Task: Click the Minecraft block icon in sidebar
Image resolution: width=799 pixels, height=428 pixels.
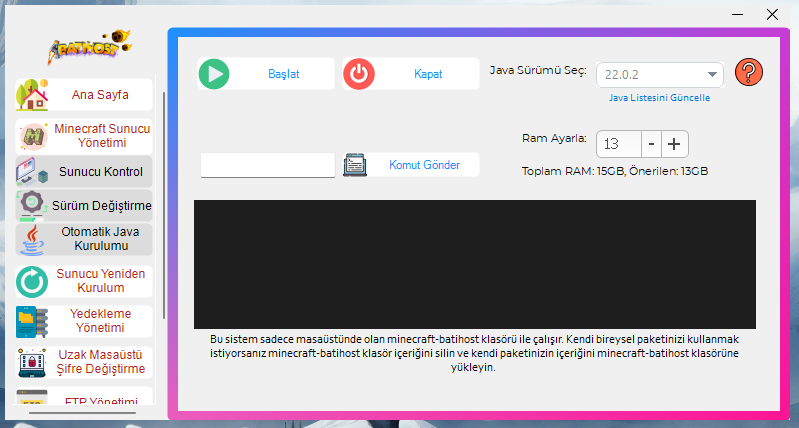Action: click(x=34, y=137)
